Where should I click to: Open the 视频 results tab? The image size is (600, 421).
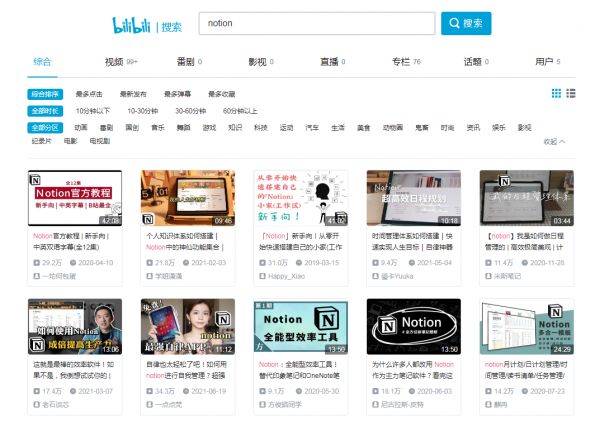point(115,62)
